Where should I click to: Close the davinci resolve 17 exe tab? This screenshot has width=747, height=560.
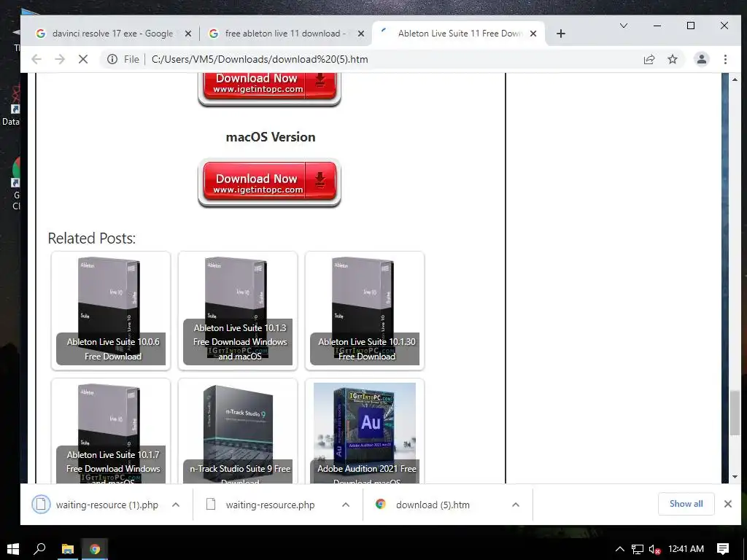[188, 34]
